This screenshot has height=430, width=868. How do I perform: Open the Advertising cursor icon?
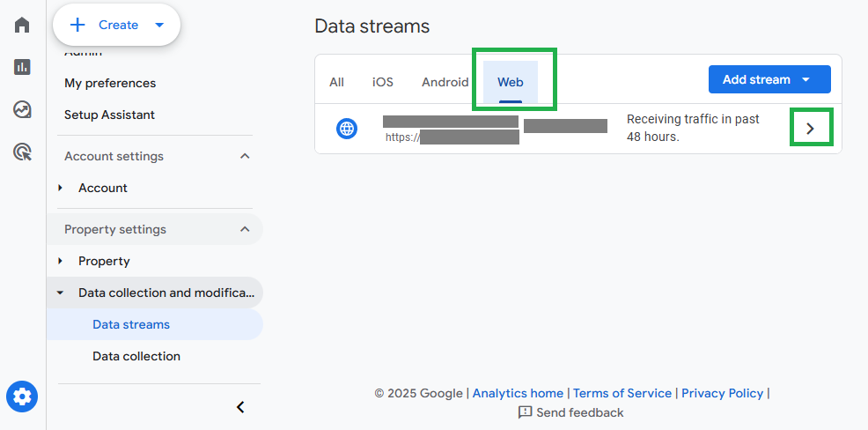coord(22,152)
